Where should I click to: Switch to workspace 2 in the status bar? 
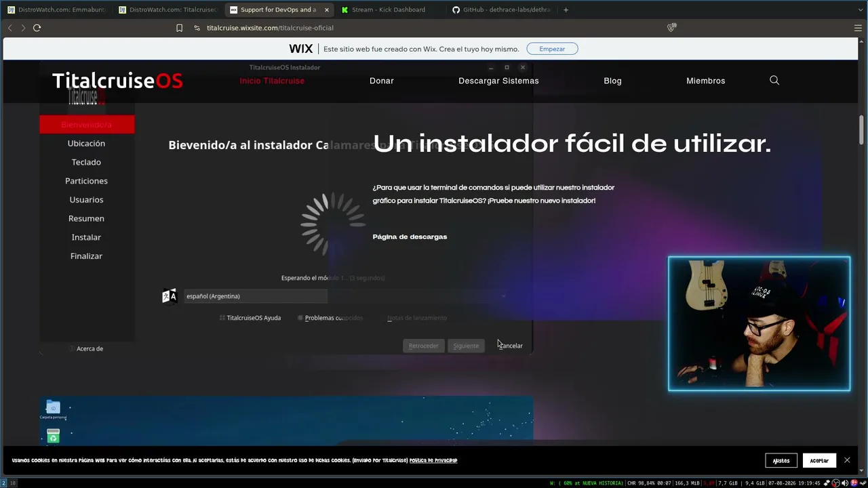coord(3,483)
